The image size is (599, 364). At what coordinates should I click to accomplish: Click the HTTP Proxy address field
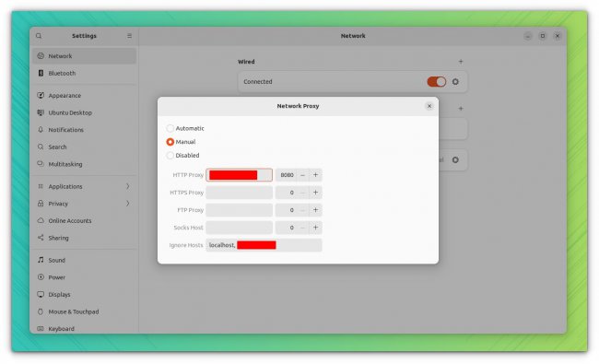click(240, 175)
